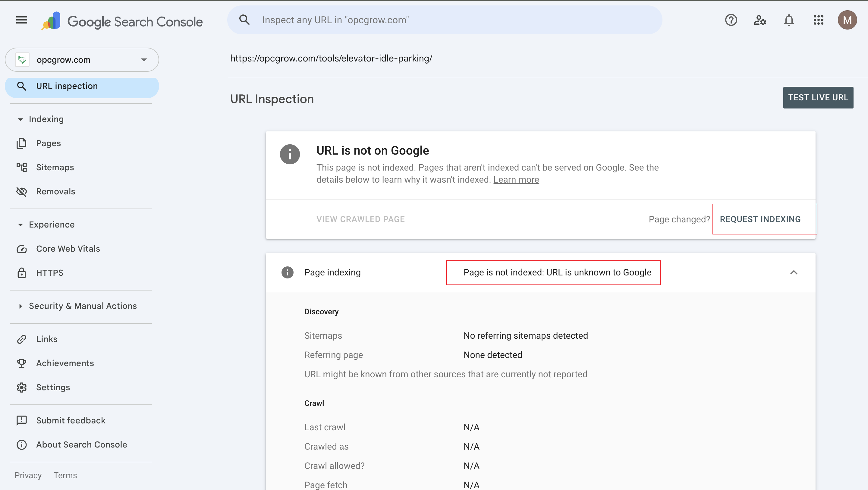The width and height of the screenshot is (868, 490).
Task: Collapse the Page indexing panel chevron
Action: (794, 272)
